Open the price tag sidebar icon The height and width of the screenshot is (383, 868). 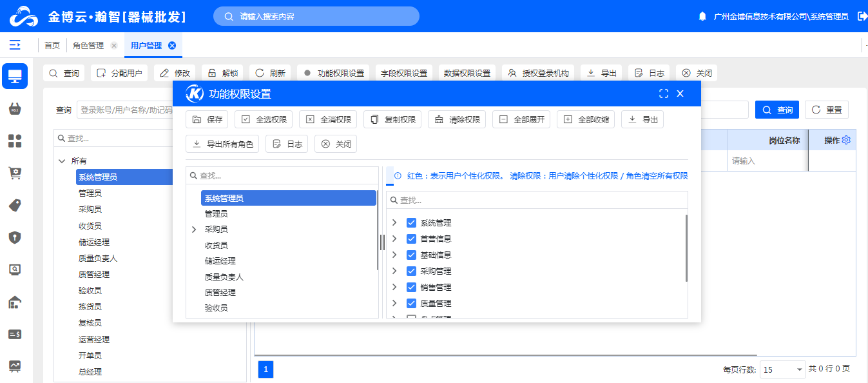(x=15, y=205)
